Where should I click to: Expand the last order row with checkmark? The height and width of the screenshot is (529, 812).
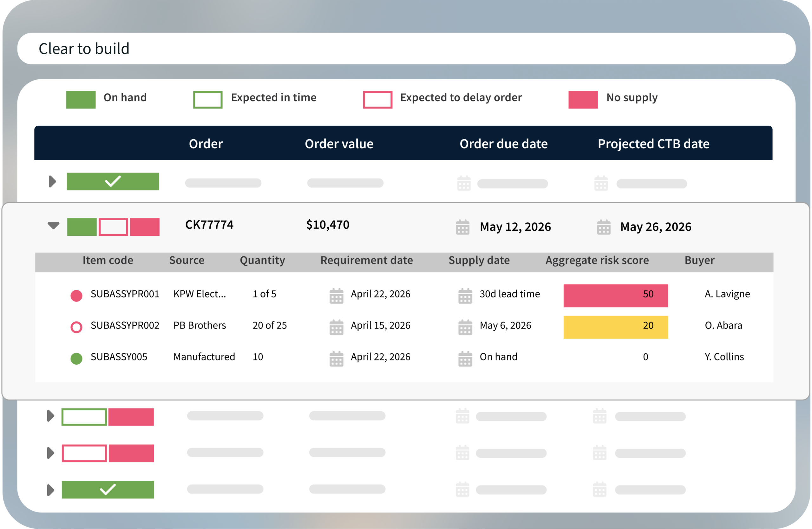click(x=50, y=490)
